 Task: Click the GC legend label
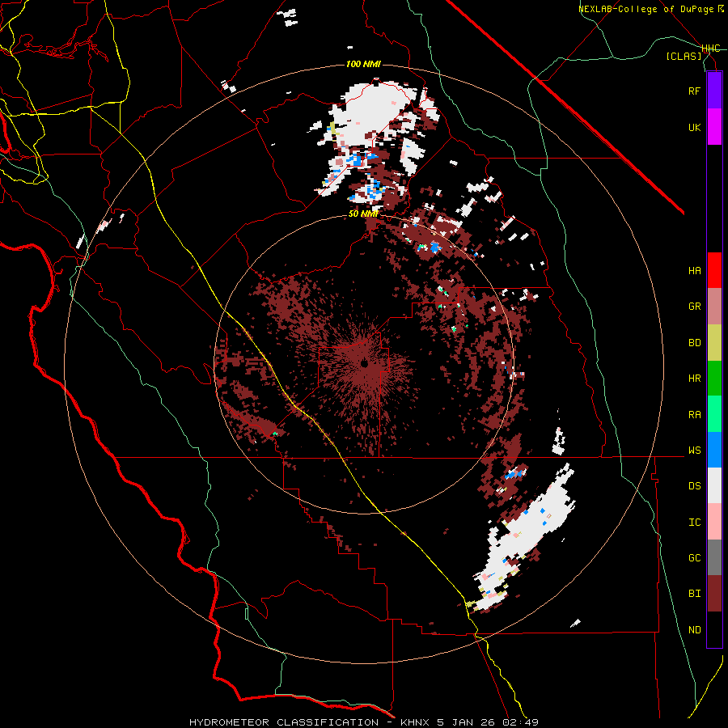[694, 558]
